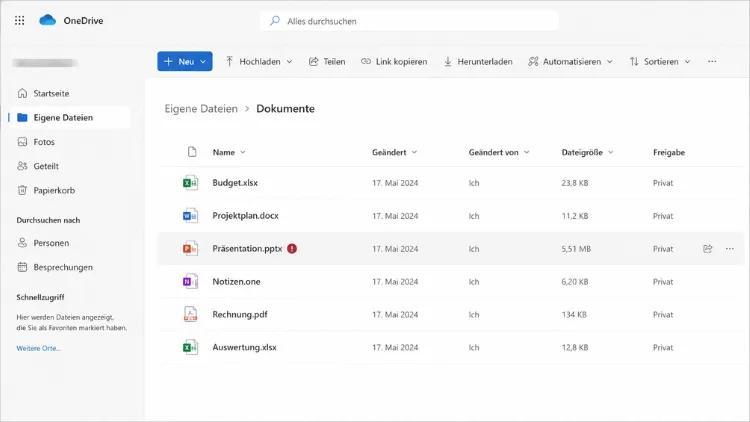The image size is (750, 422).
Task: Click the share icon in Präsentation.pptx row
Action: point(708,249)
